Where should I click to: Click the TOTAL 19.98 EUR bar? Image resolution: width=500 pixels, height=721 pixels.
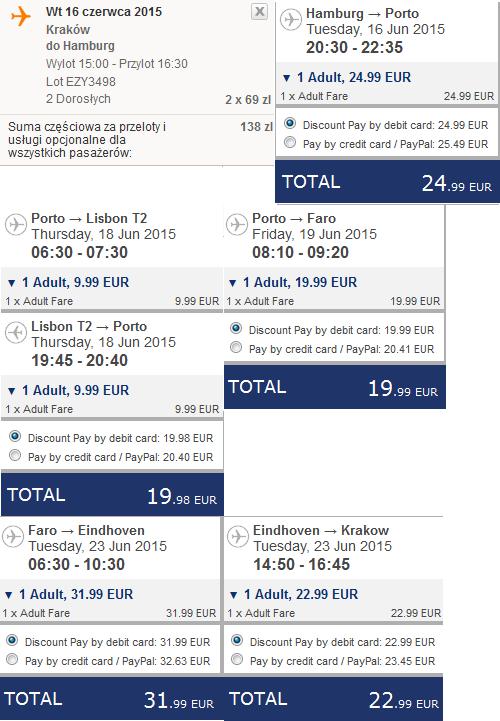pos(112,494)
